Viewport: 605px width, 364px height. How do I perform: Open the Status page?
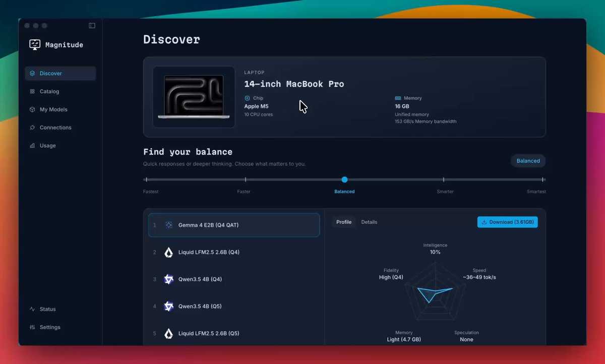coord(60,309)
